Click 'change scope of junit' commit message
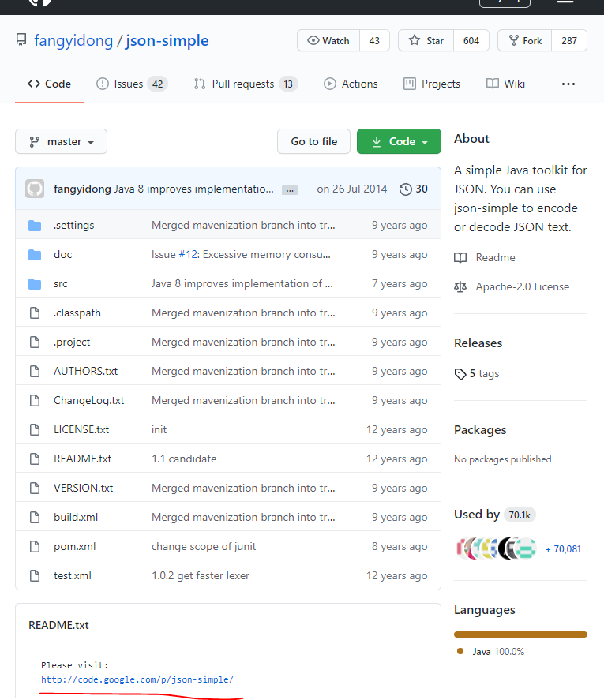Viewport: 604px width, 700px height. pyautogui.click(x=204, y=546)
